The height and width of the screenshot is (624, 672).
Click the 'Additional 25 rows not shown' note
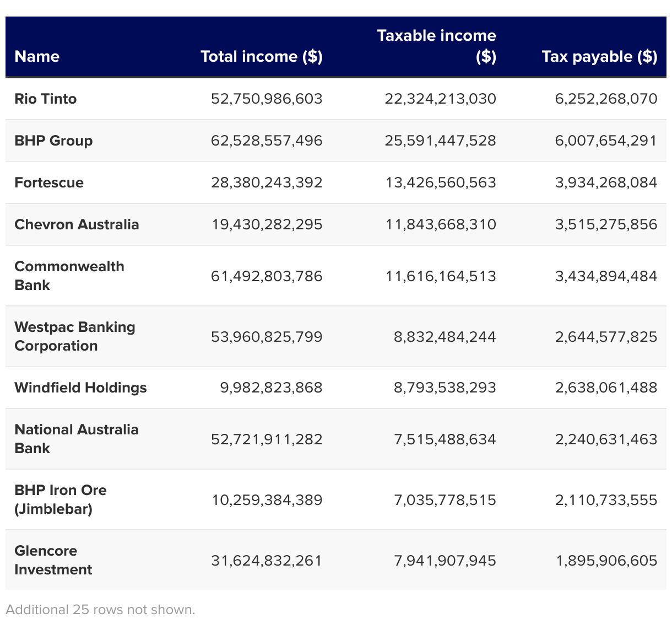coord(100,610)
